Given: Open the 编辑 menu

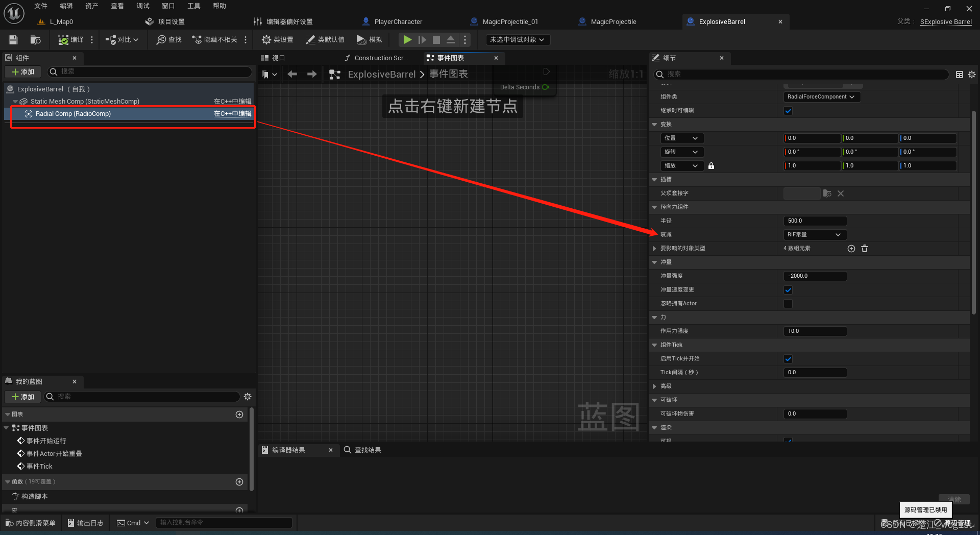Looking at the screenshot, I should (66, 6).
